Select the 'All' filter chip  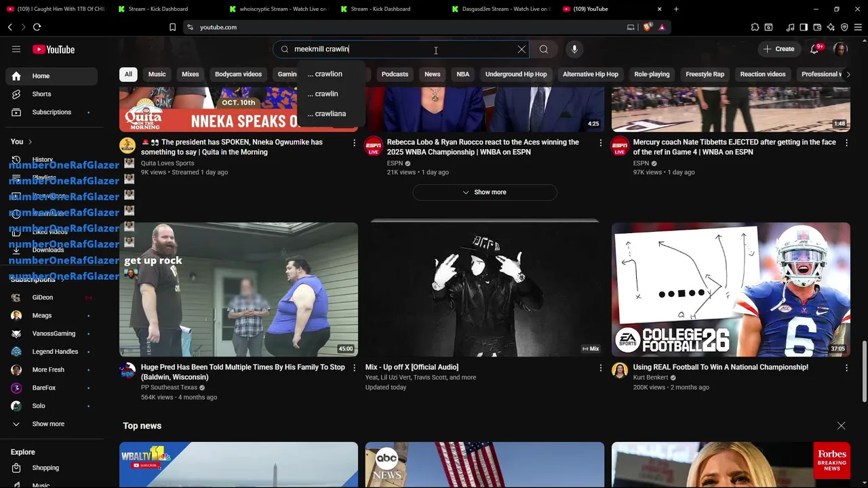[x=128, y=75]
